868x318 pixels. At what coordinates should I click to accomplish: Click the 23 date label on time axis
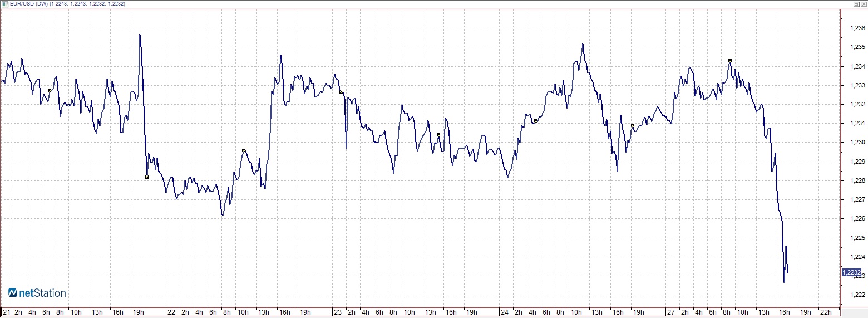[x=337, y=312]
